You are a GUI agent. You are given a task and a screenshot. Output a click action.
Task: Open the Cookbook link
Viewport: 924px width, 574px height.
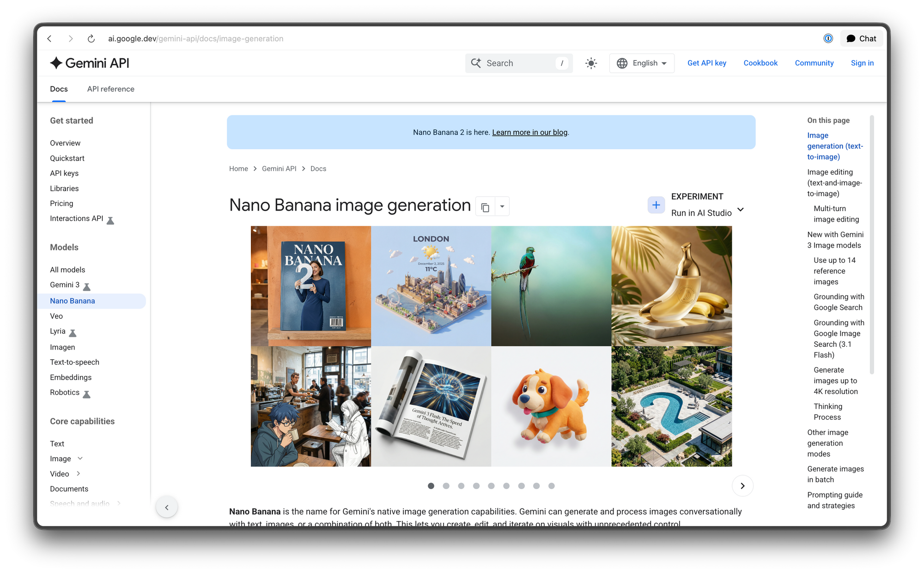760,63
